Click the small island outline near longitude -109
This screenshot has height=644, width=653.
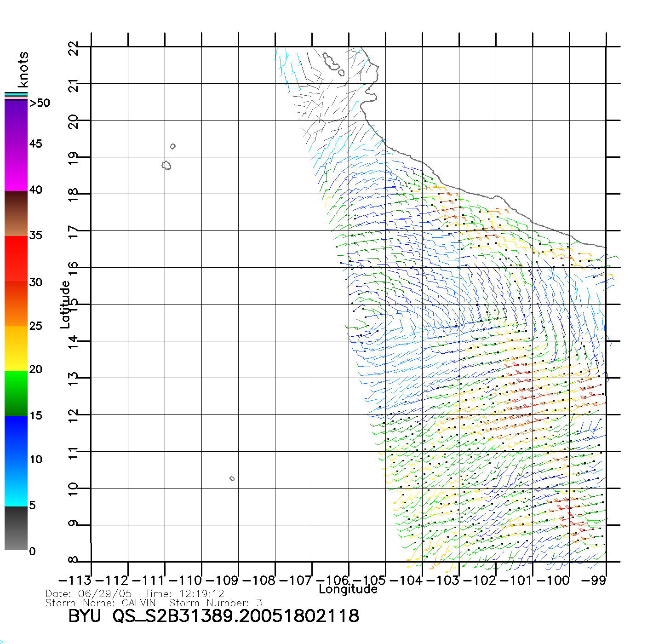tap(232, 479)
